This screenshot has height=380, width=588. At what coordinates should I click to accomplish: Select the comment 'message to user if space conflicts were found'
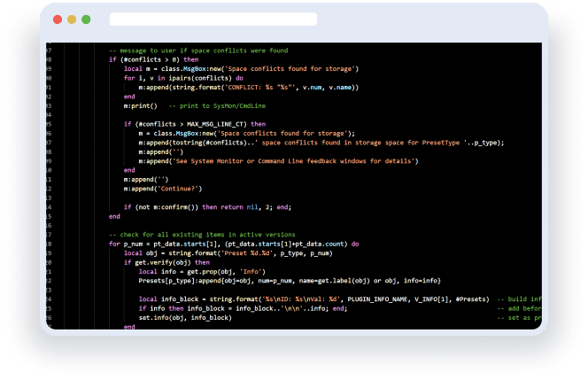198,50
